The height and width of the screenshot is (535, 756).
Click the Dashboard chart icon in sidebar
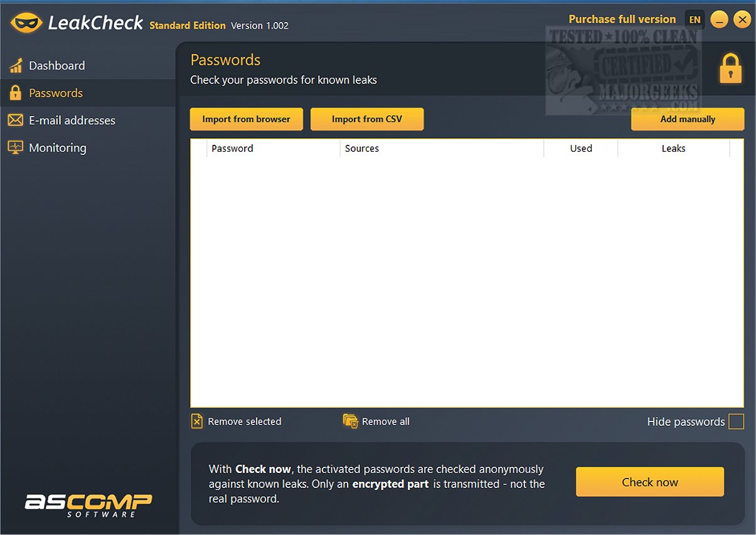pos(16,65)
